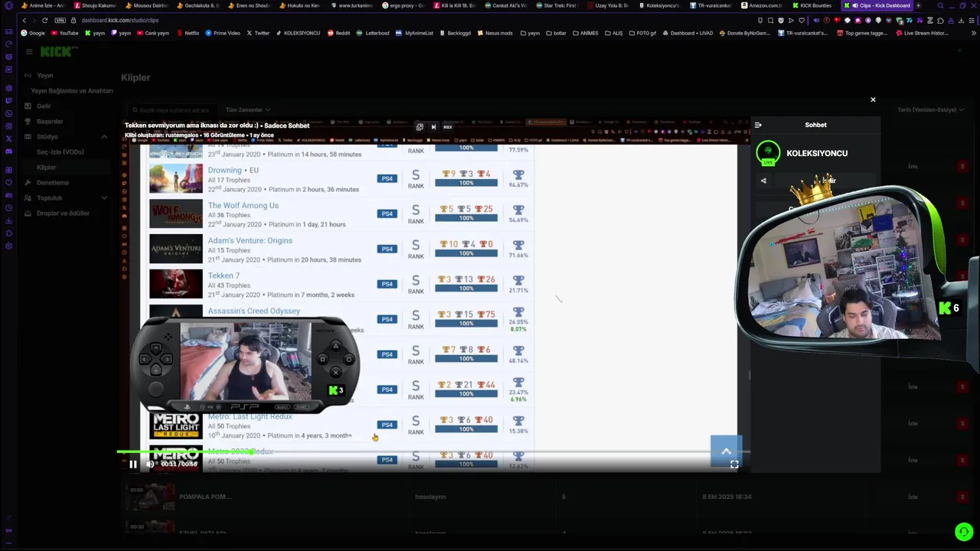
Task: Switch to the ergo proxy tab
Action: 403,6
